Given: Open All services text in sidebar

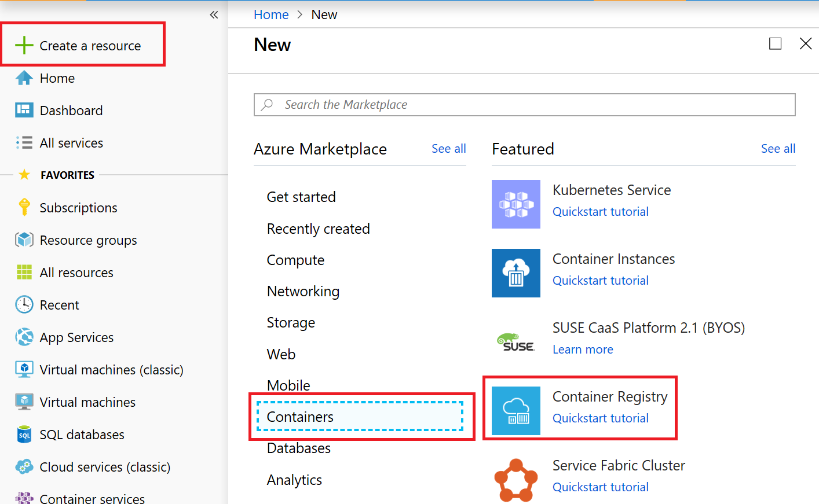Looking at the screenshot, I should coord(71,143).
